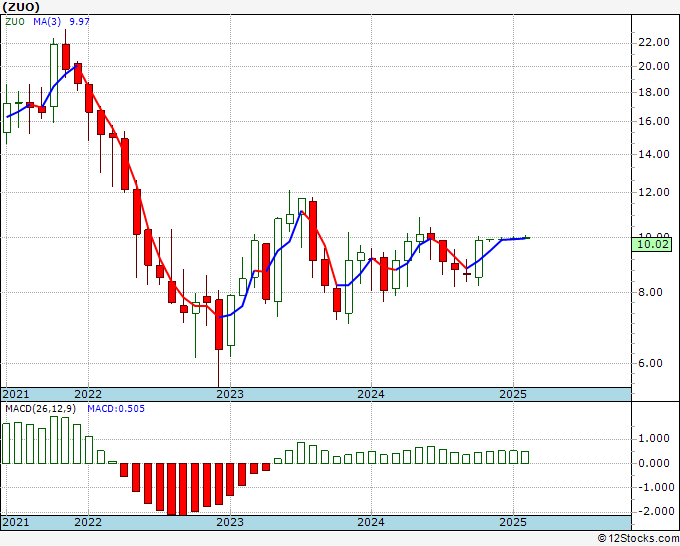Click 2022 on the price chart timeline
This screenshot has width=680, height=546.
(x=88, y=394)
